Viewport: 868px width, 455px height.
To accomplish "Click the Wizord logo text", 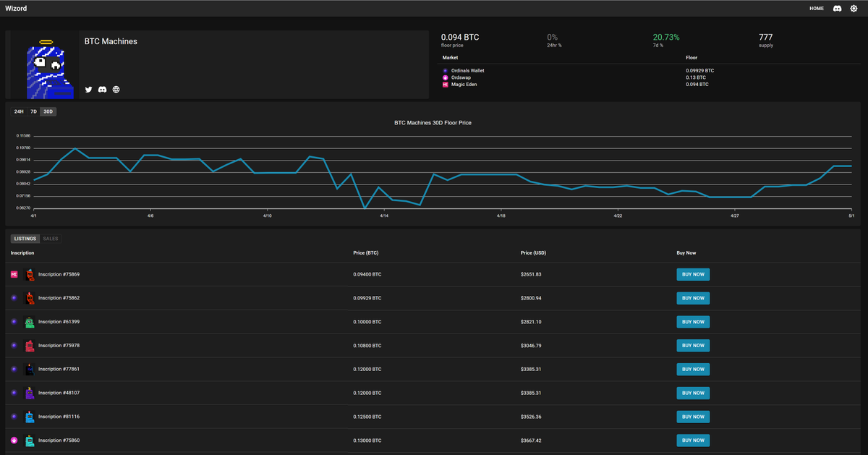I will (17, 9).
